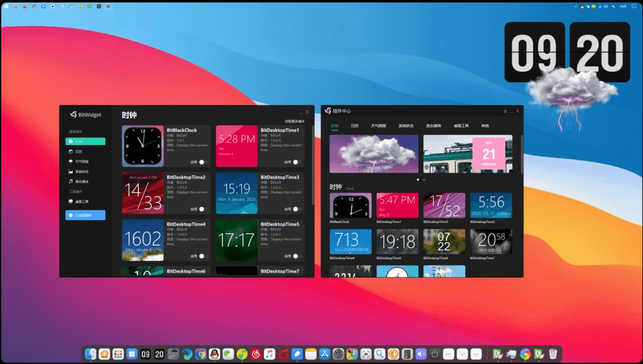The width and height of the screenshot is (643, 364).
Task: Click the get more plugins link
Action: [x=294, y=121]
